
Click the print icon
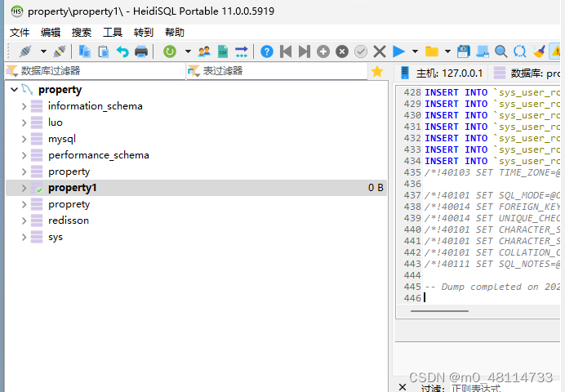tap(141, 51)
